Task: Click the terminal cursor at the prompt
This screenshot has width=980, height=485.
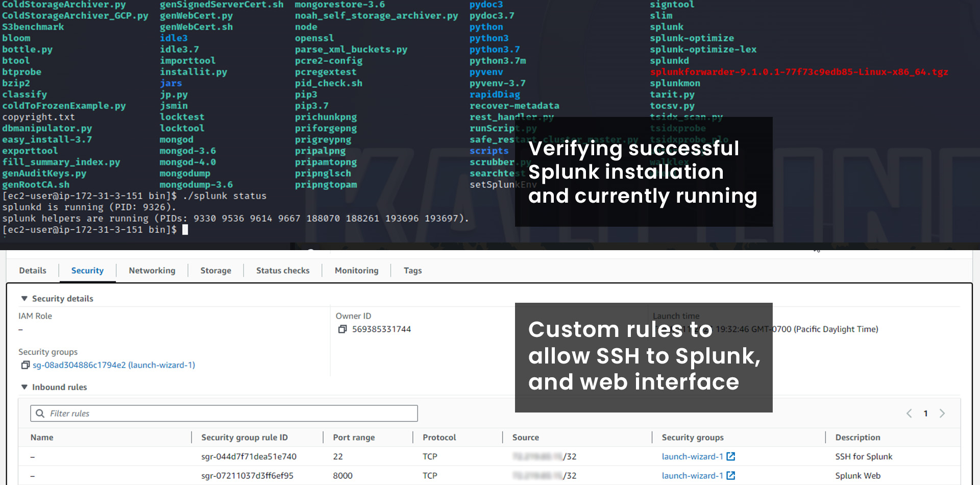Action: point(185,230)
